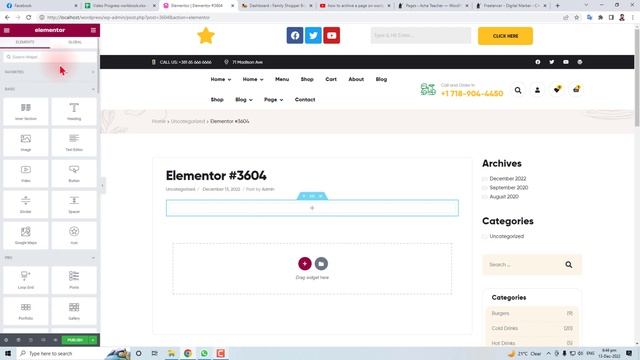
Task: Select the Portfolio widget
Action: (26, 311)
